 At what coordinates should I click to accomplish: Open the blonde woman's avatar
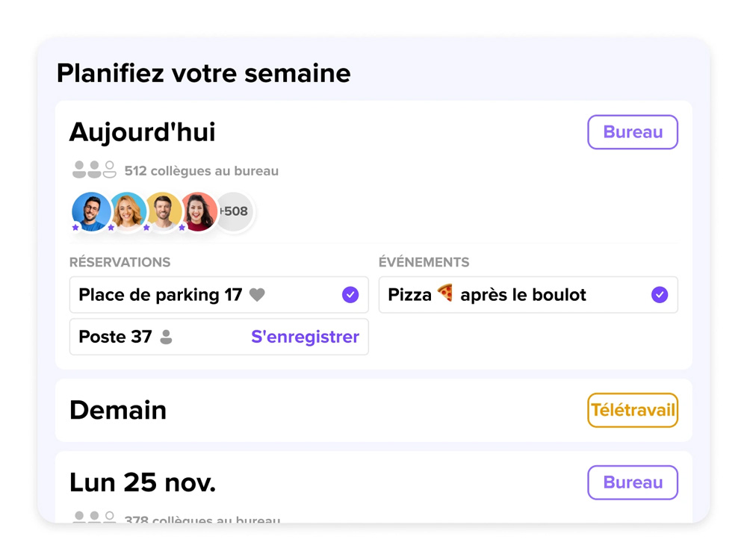(127, 211)
